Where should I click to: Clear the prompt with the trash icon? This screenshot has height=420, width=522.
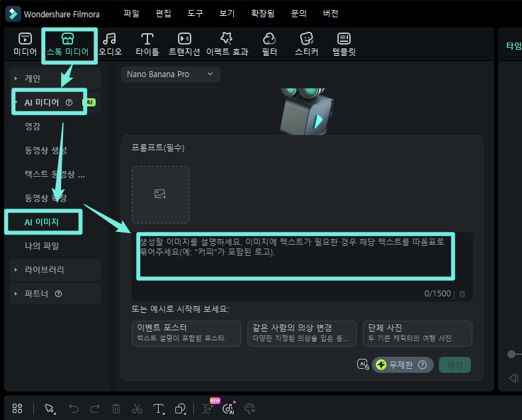462,294
